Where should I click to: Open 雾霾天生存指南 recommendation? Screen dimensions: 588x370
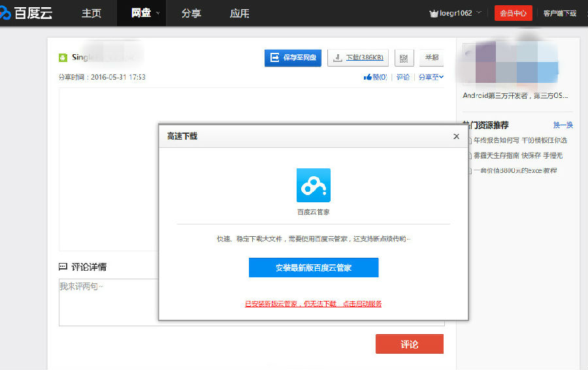coord(518,155)
